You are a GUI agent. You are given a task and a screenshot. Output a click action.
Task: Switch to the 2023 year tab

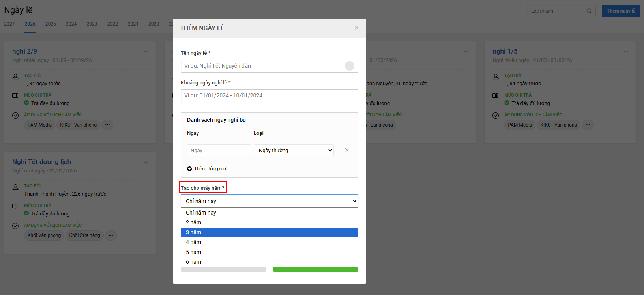pos(92,24)
